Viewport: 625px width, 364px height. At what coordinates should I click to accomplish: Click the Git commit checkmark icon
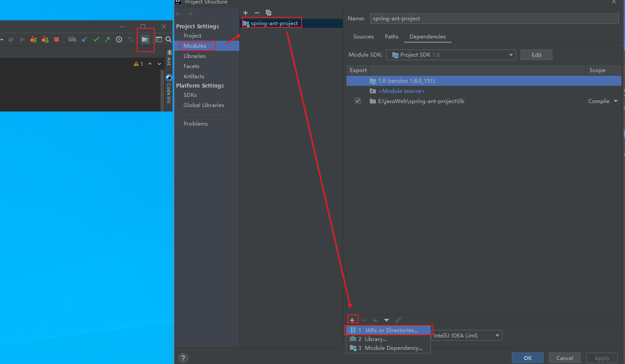[x=96, y=39]
